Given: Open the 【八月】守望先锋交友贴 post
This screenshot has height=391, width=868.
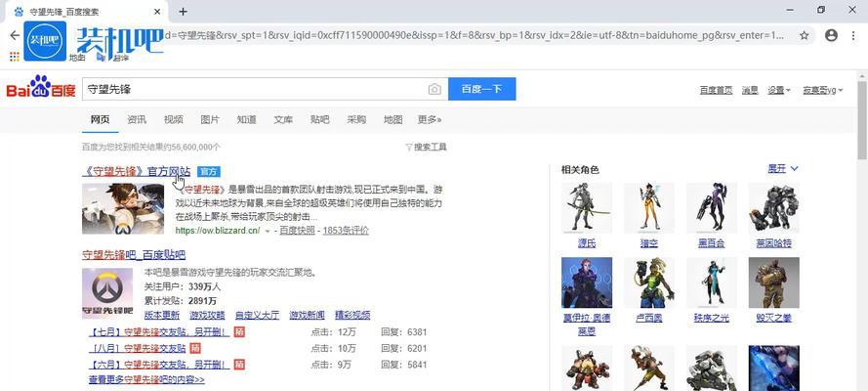Looking at the screenshot, I should click(x=137, y=348).
